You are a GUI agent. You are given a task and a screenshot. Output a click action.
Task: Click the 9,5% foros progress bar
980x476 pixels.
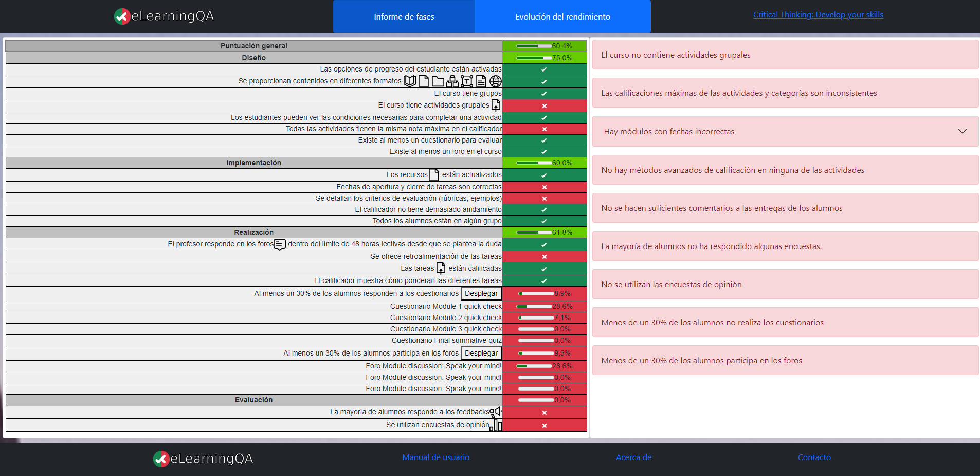tap(536, 354)
